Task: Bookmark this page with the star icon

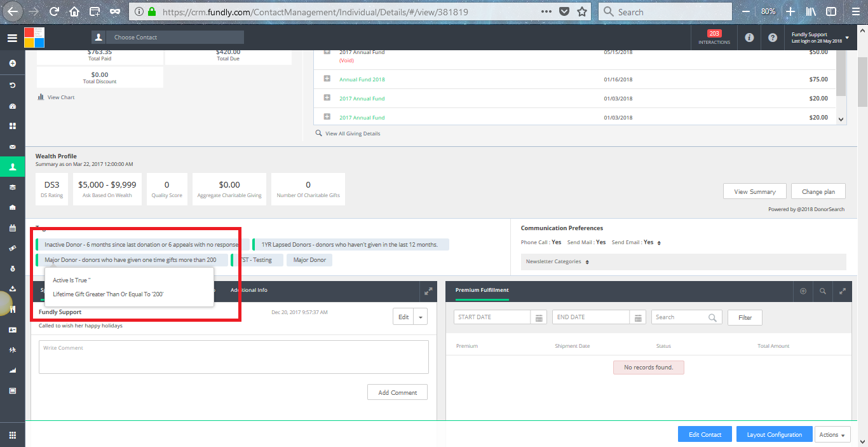Action: tap(582, 11)
